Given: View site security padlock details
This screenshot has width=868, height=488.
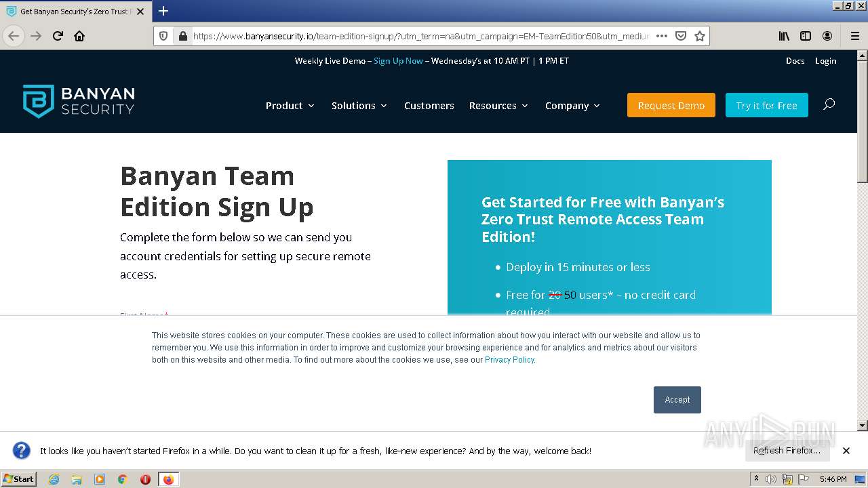Looking at the screenshot, I should tap(182, 36).
